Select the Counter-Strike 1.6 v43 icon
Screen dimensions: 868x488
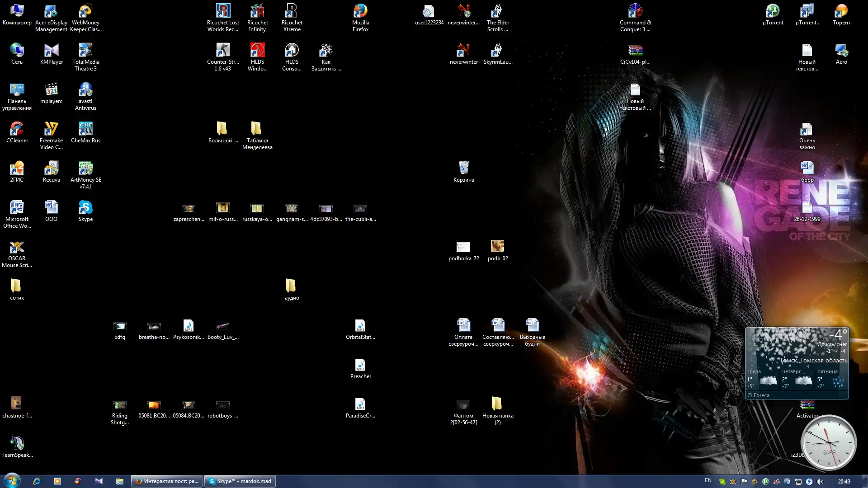[223, 51]
